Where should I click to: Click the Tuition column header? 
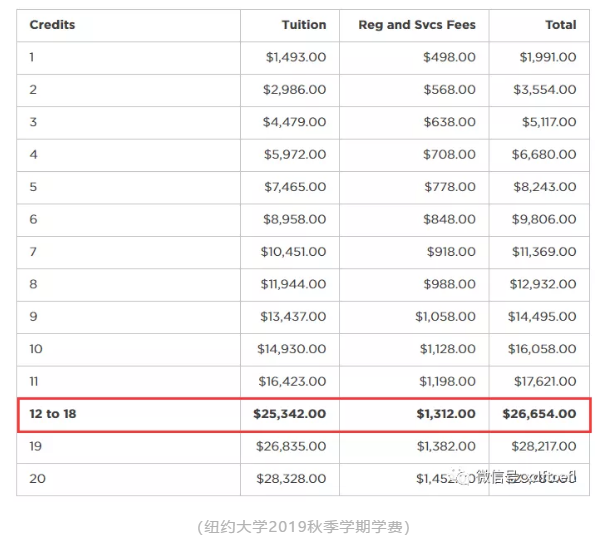[304, 25]
